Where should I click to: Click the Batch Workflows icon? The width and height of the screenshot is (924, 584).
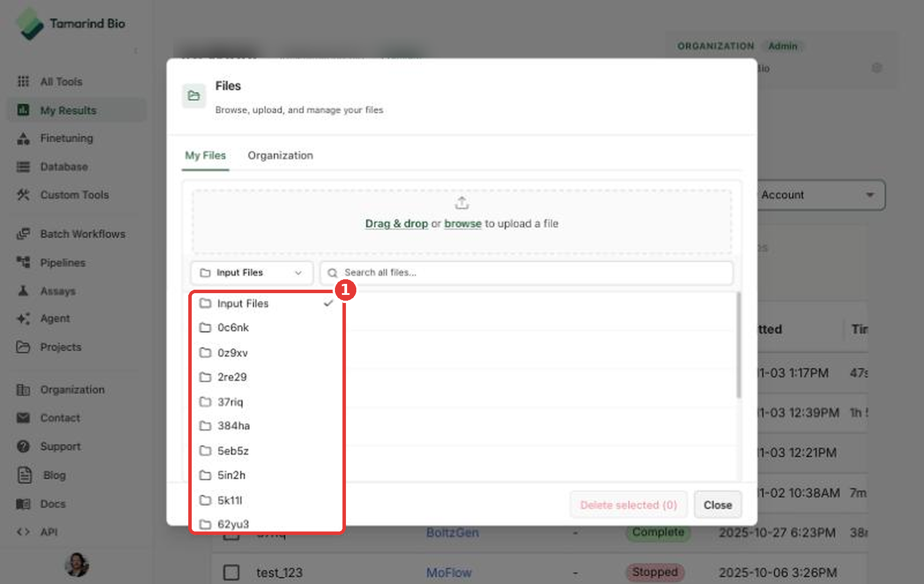[x=23, y=234]
